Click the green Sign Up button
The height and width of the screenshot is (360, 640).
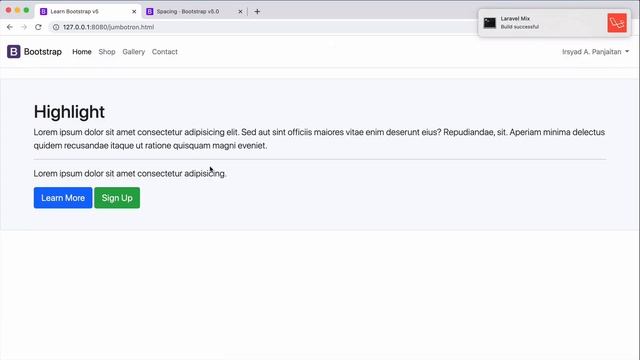pos(117,198)
